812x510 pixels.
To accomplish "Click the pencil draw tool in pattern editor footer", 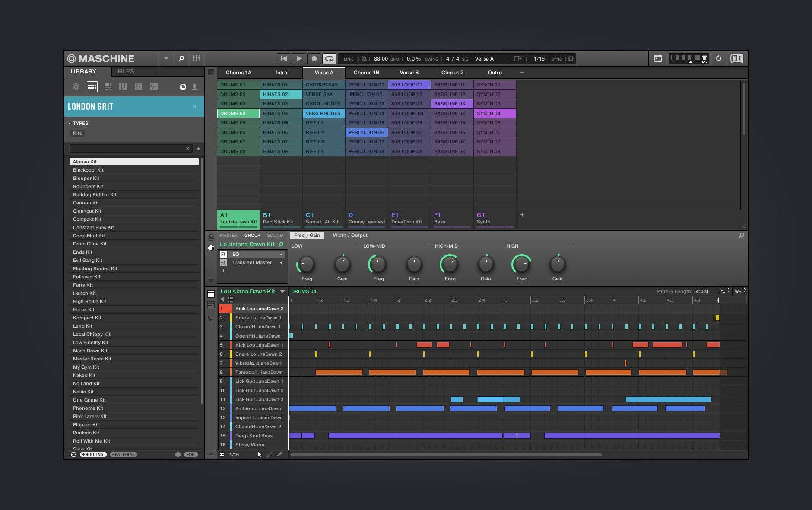I will 270,454.
